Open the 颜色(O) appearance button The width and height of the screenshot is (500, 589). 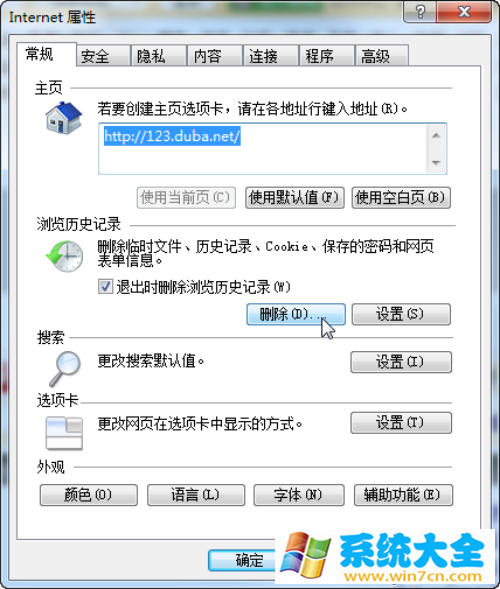88,495
